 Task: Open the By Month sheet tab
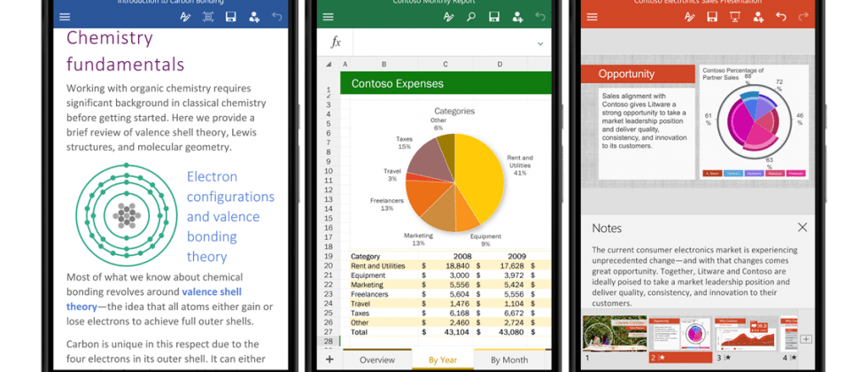509,360
